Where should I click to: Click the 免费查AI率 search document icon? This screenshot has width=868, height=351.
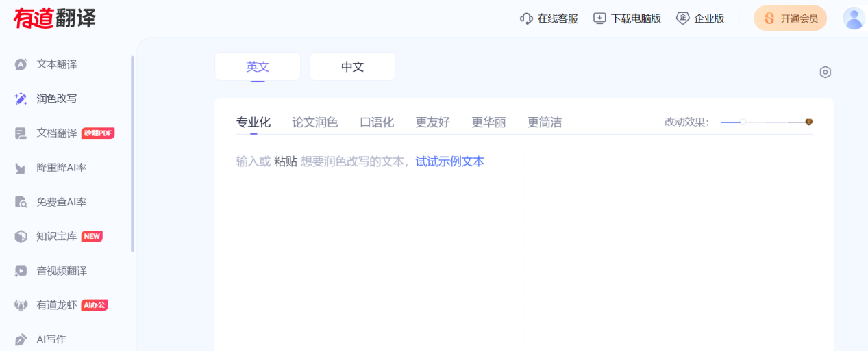21,202
